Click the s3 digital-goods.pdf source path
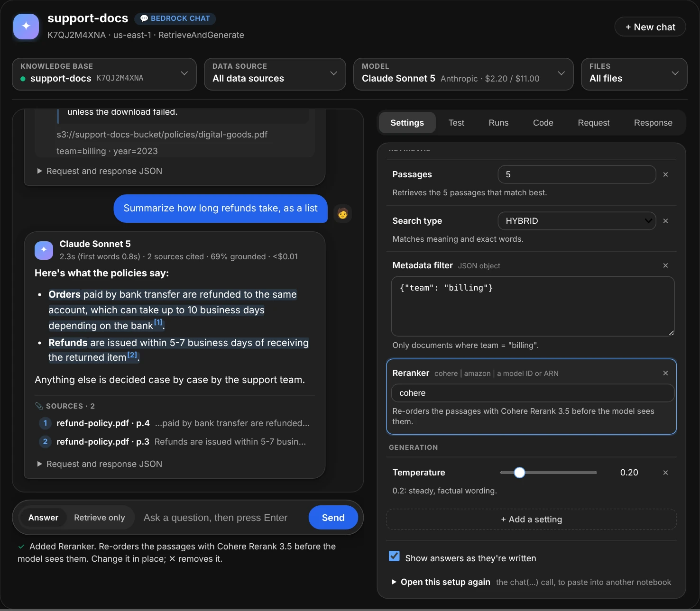The image size is (700, 611). 162,135
